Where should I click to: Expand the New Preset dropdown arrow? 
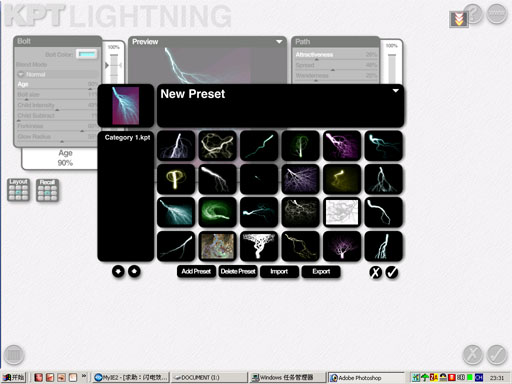coord(396,90)
